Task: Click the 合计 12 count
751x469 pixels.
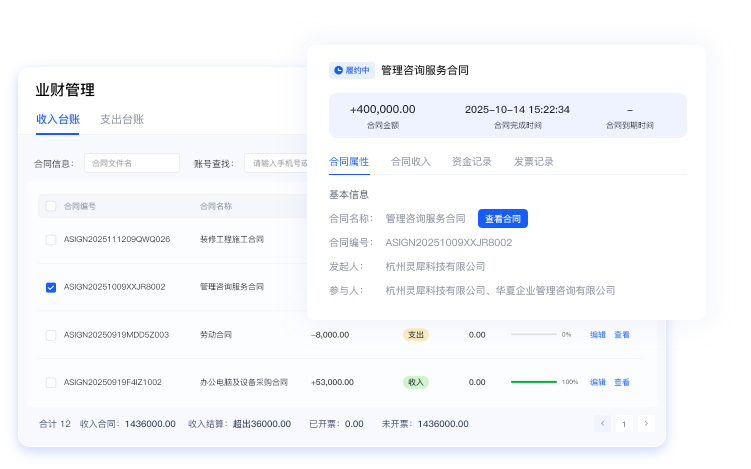Action: [x=55, y=424]
